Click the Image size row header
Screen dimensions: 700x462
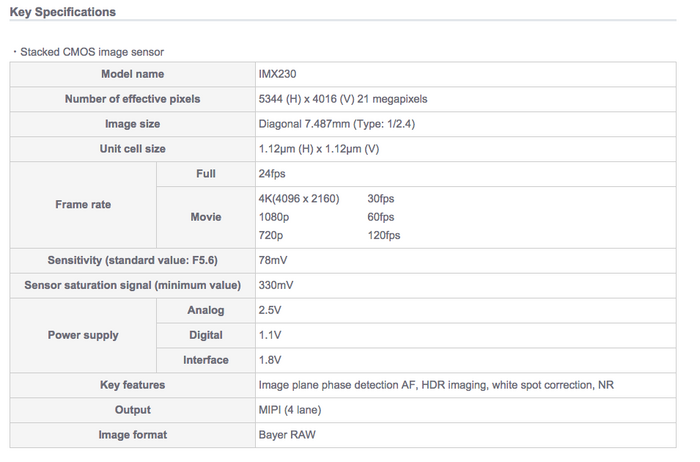tap(132, 124)
